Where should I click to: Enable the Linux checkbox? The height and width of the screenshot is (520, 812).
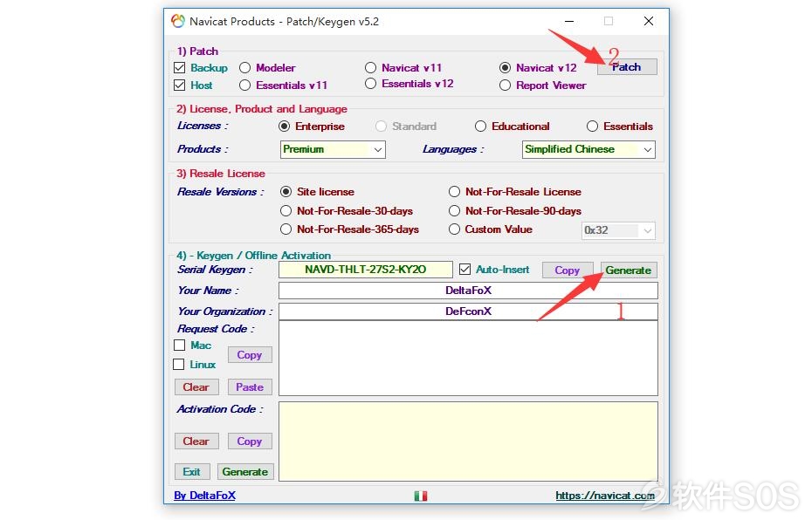pos(179,365)
